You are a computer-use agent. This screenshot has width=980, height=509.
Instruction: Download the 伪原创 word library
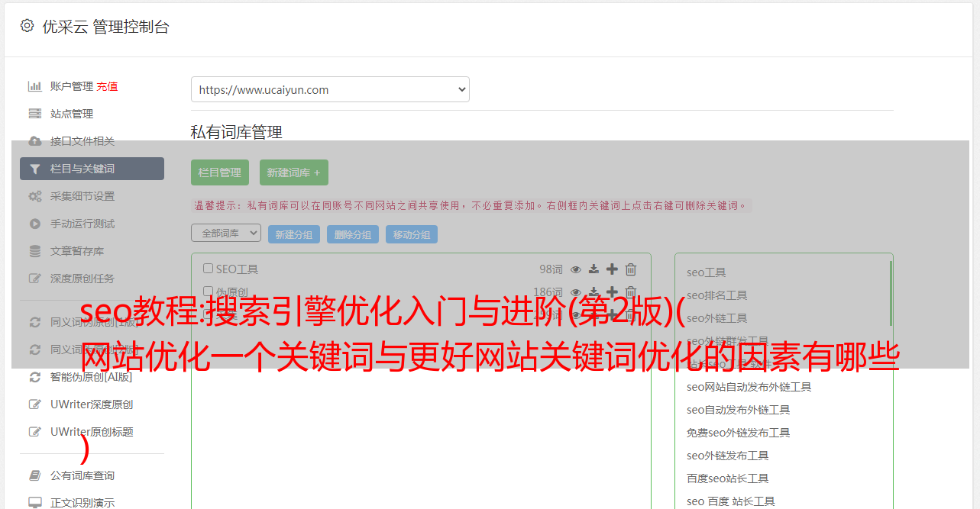[x=593, y=292]
